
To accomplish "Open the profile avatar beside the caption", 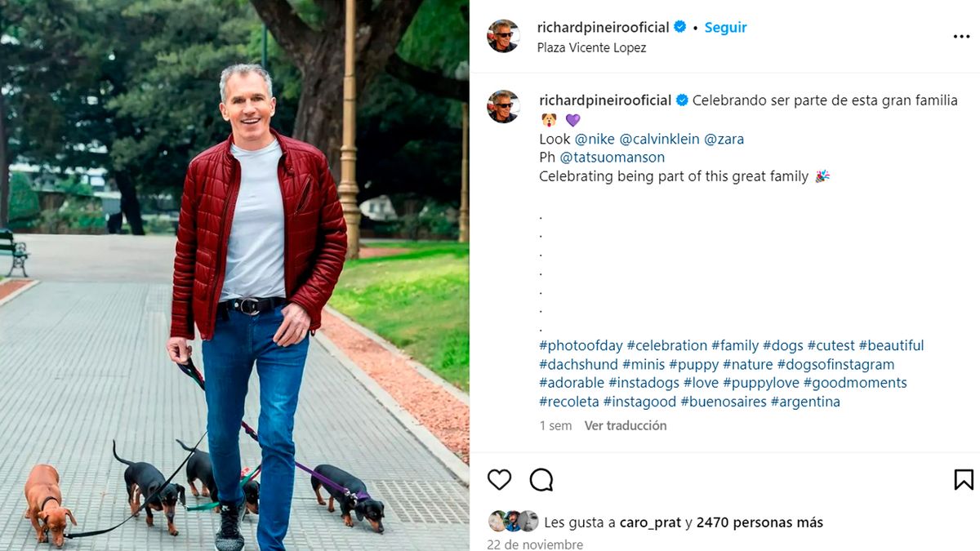I will pos(504,107).
